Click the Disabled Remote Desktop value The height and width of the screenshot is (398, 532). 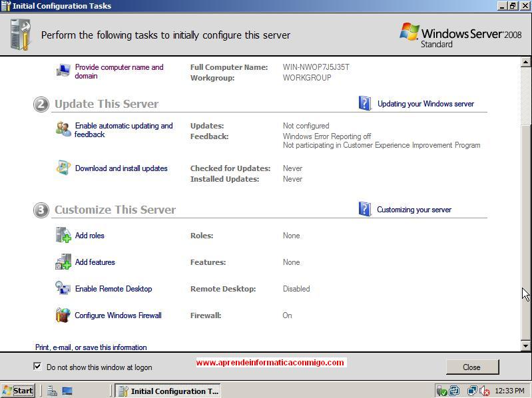point(296,289)
